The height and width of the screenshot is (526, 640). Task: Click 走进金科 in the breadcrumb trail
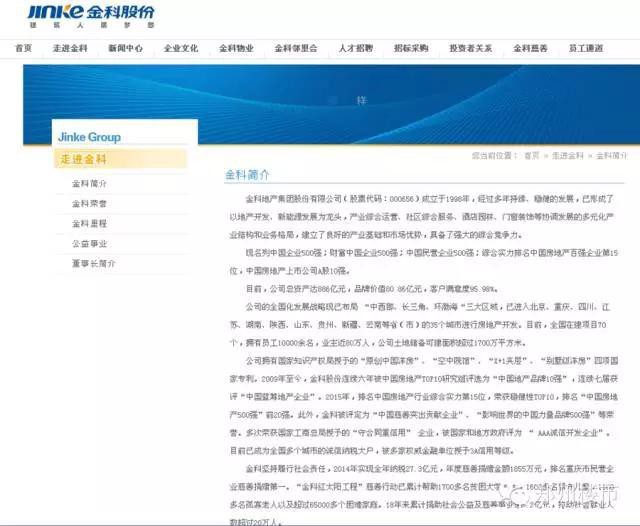(567, 155)
